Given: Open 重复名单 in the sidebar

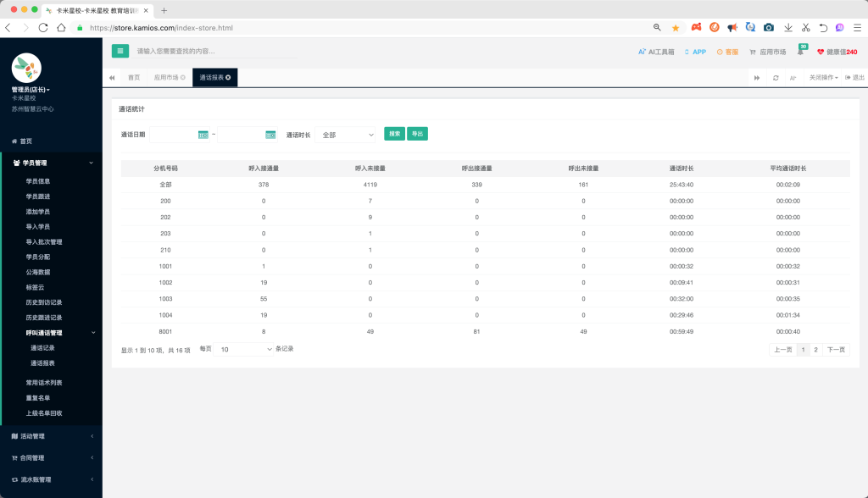Looking at the screenshot, I should pos(38,398).
